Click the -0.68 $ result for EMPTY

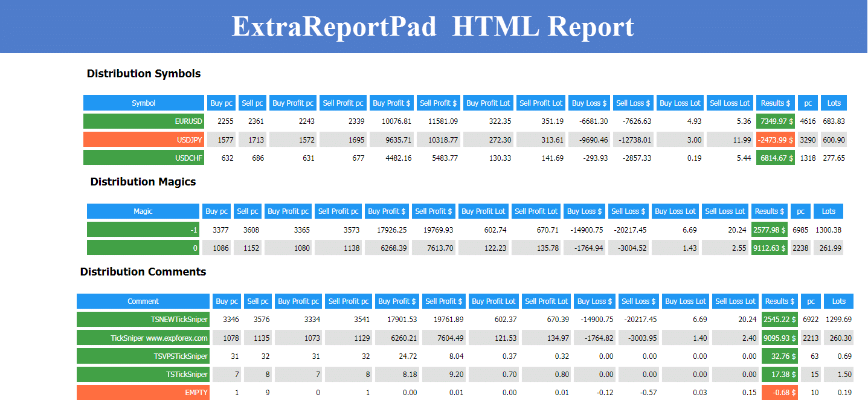[779, 393]
